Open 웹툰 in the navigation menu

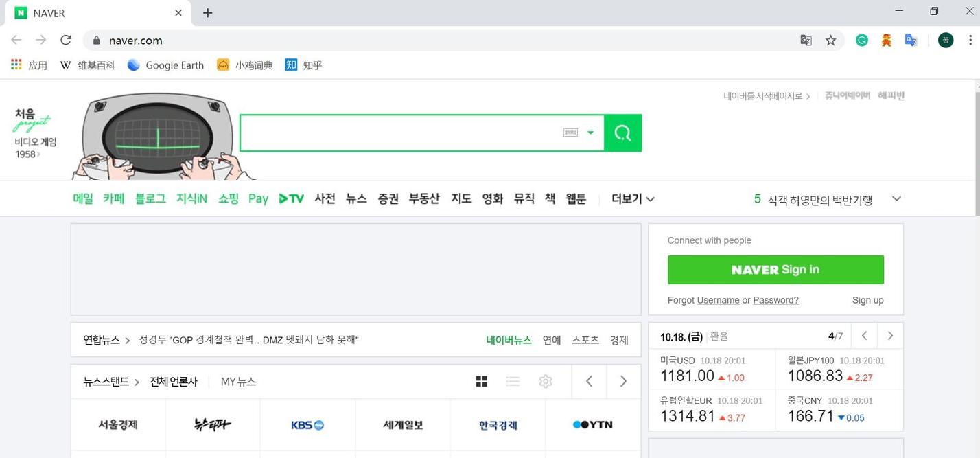[x=576, y=198]
